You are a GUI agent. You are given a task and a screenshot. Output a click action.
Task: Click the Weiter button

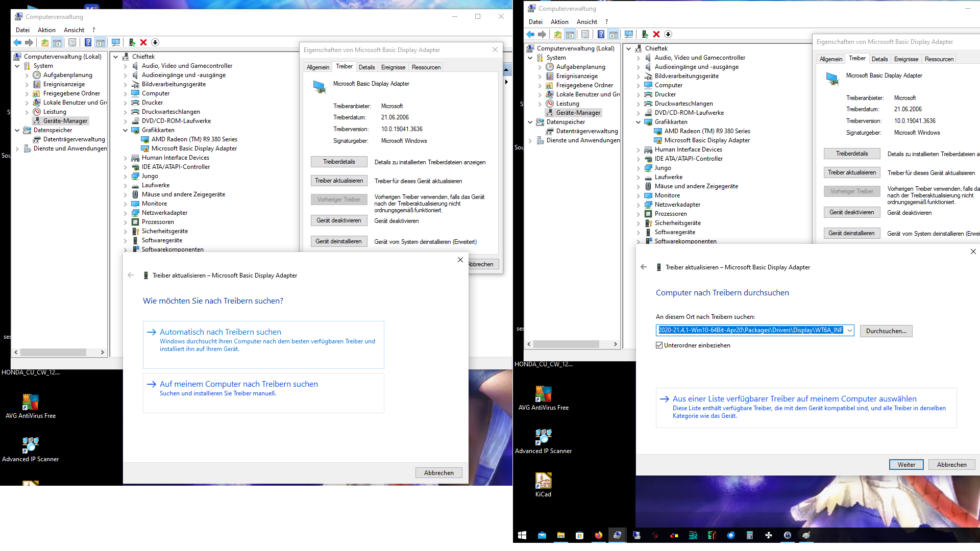[906, 465]
